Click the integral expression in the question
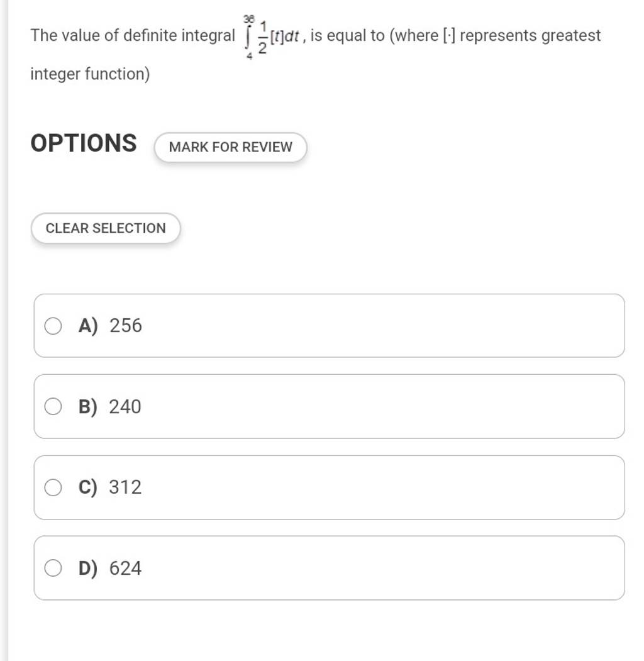This screenshot has width=644, height=661. tap(271, 37)
